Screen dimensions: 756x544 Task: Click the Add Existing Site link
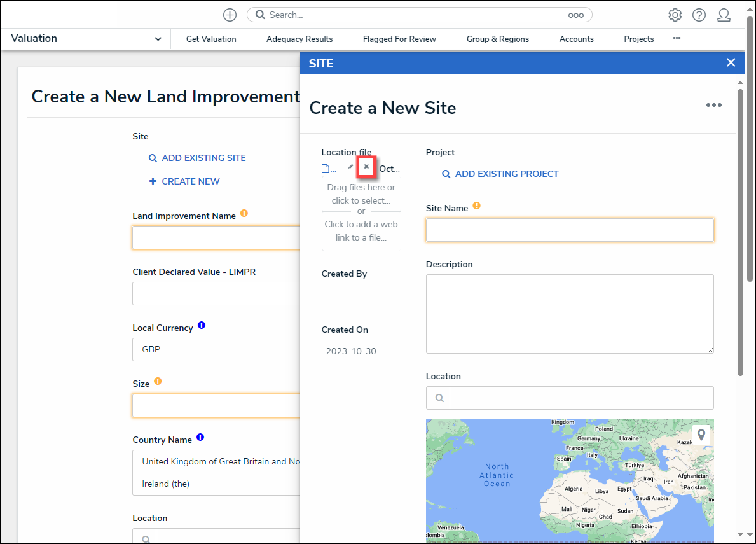pyautogui.click(x=197, y=158)
